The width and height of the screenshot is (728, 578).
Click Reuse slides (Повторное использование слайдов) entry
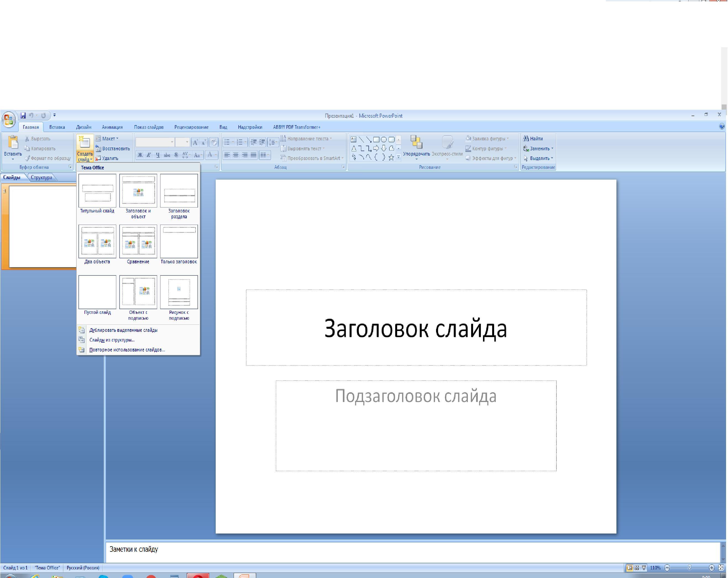127,350
